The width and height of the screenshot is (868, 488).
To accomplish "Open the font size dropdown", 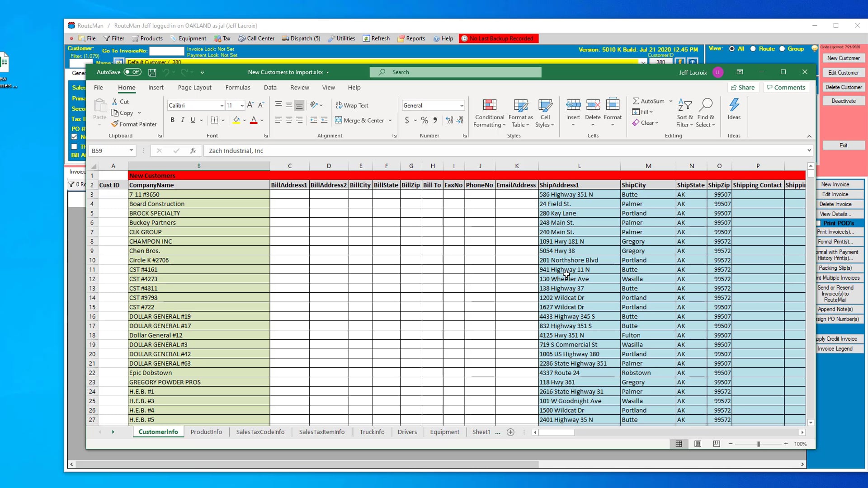I will (x=242, y=105).
